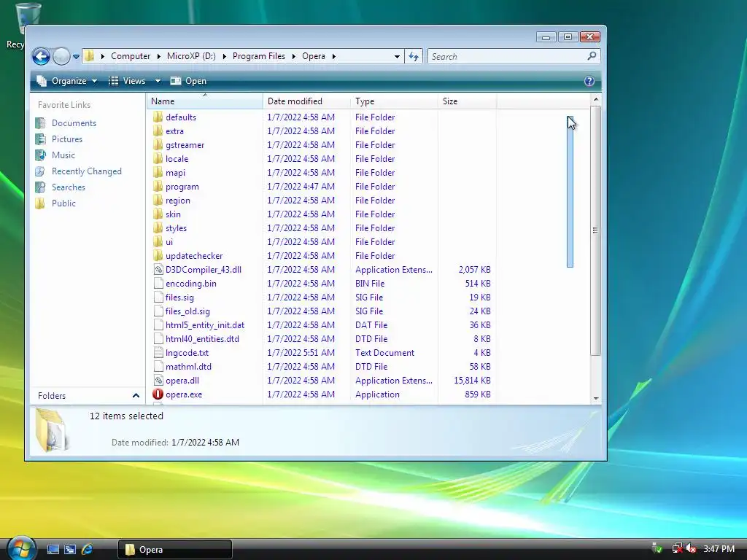Select the files.sig file name
The image size is (747, 560).
click(179, 297)
